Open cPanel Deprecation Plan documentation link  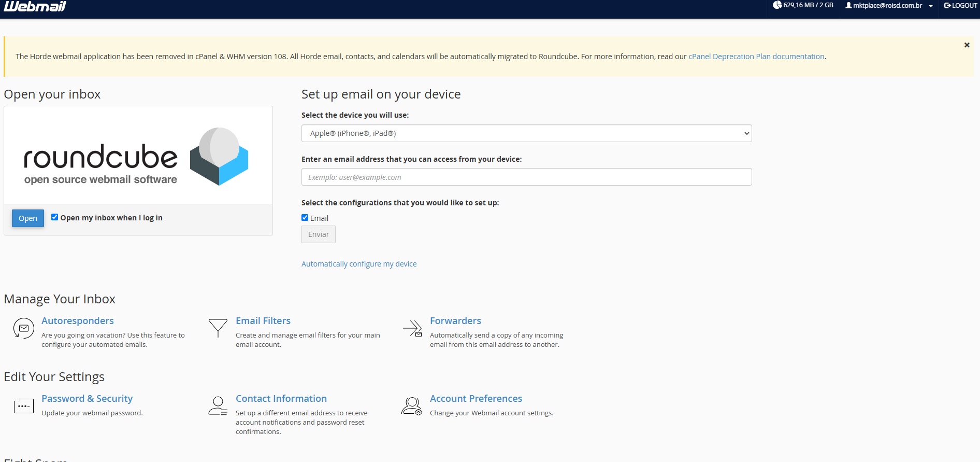[756, 57]
